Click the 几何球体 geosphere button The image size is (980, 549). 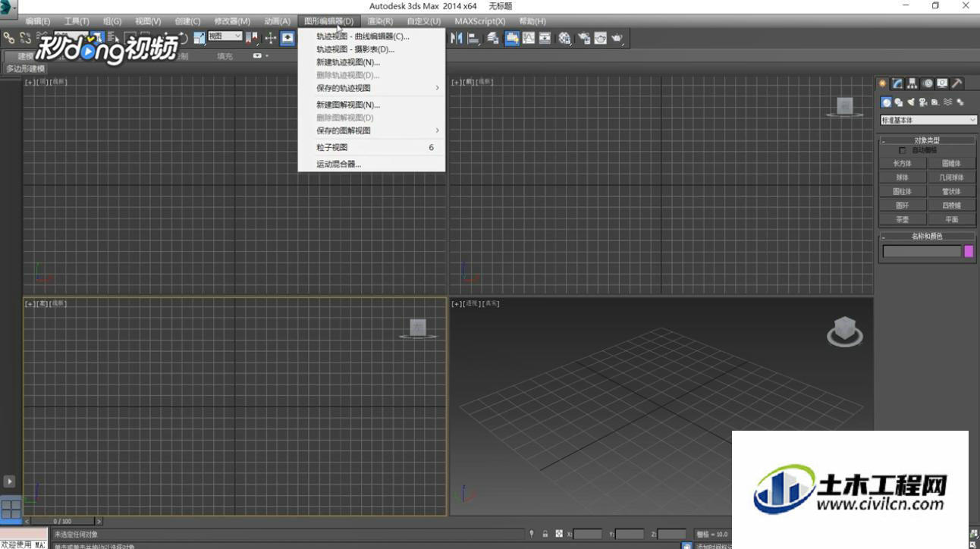(951, 177)
